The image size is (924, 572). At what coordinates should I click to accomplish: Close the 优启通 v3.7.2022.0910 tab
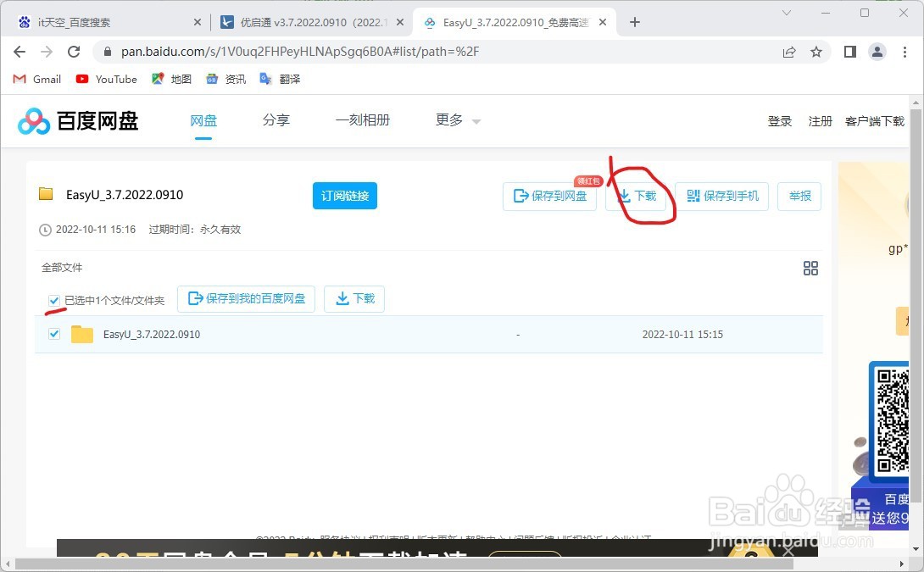[400, 22]
